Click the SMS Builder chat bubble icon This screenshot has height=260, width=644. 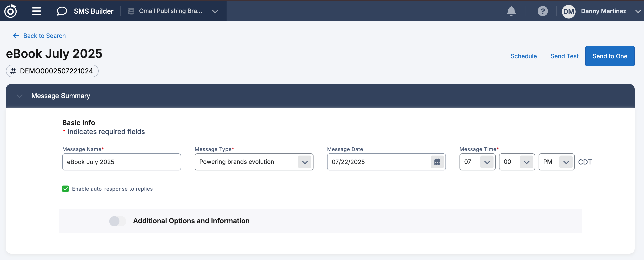point(62,11)
